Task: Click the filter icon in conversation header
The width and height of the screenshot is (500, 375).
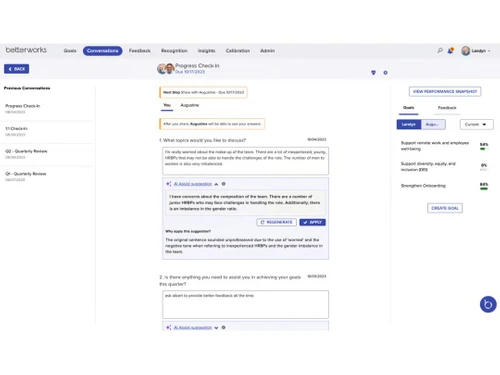Action: [373, 73]
